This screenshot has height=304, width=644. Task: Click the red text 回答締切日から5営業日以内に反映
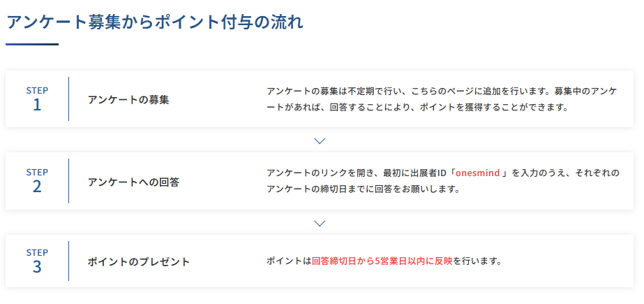(x=382, y=261)
